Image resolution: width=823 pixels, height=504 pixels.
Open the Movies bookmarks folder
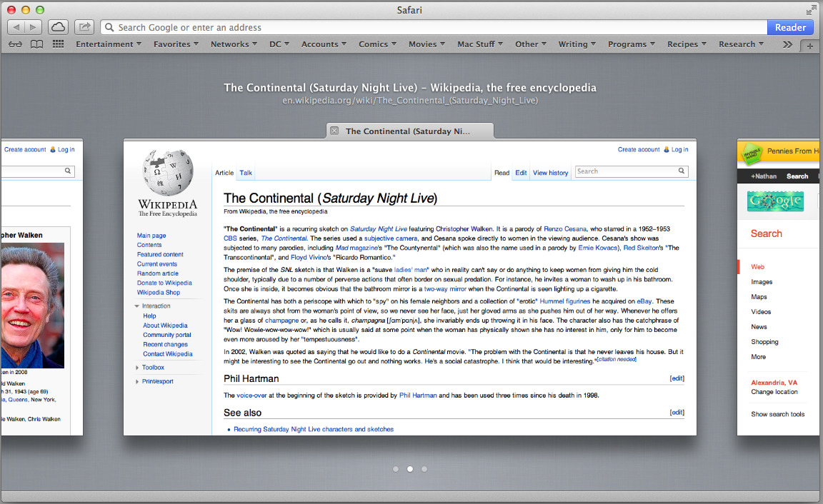[427, 44]
